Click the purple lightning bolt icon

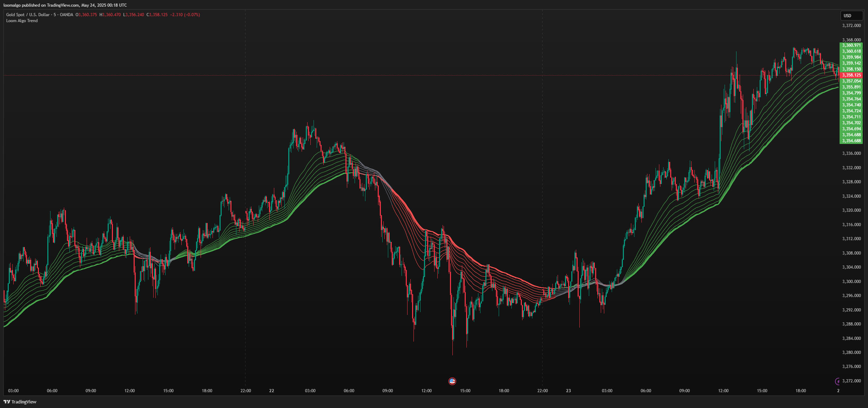837,381
